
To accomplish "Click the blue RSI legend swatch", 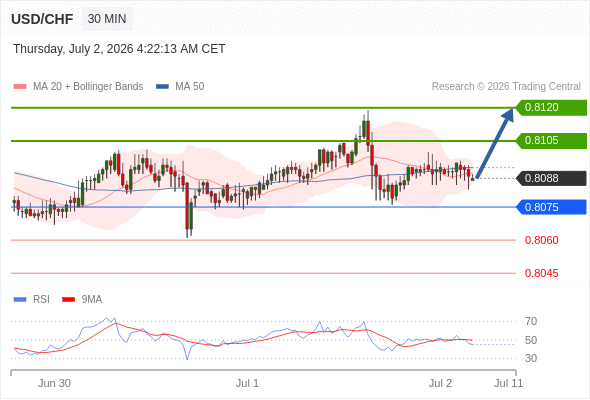I will pos(20,300).
